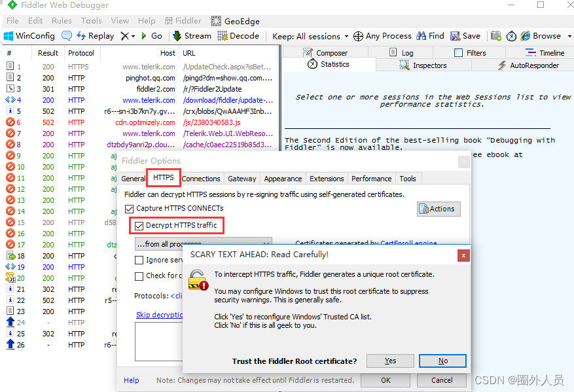574x392 pixels.
Task: Switch to the Log tab
Action: click(x=401, y=53)
